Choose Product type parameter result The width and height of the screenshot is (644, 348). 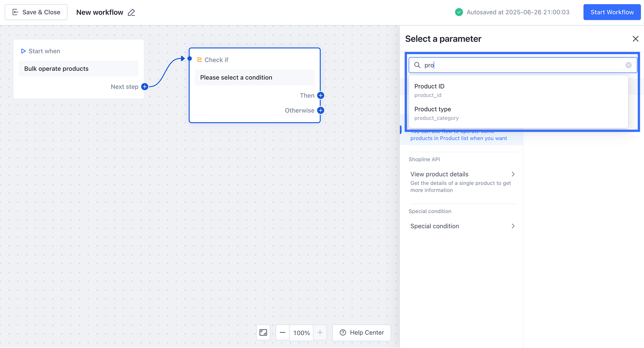433,113
